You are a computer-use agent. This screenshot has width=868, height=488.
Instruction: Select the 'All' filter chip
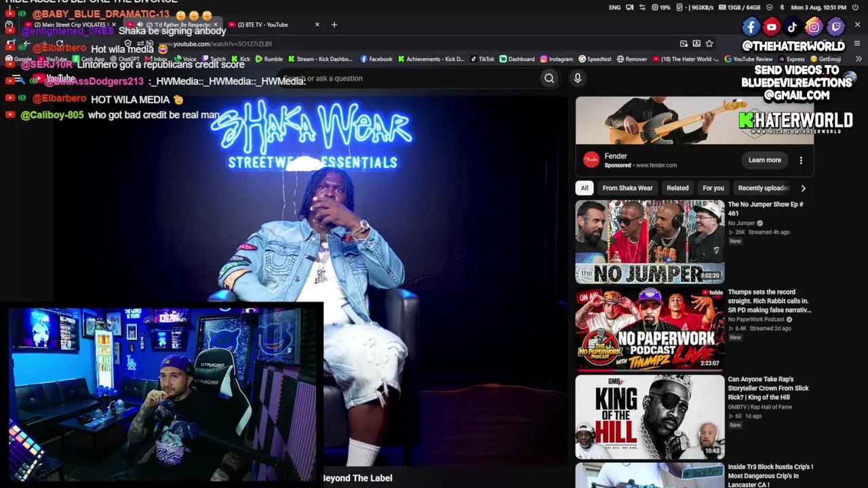[x=585, y=188]
